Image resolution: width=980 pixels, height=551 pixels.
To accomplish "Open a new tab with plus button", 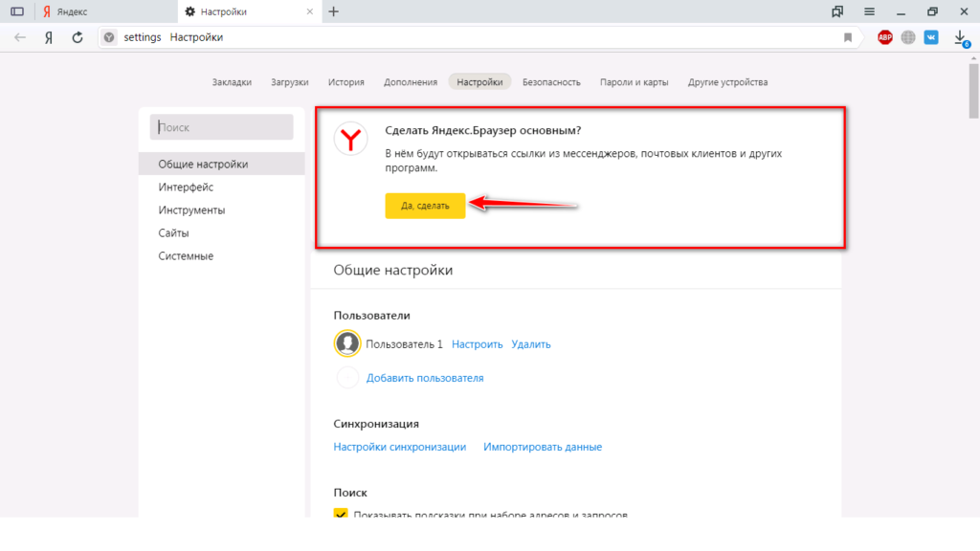I will pyautogui.click(x=333, y=11).
